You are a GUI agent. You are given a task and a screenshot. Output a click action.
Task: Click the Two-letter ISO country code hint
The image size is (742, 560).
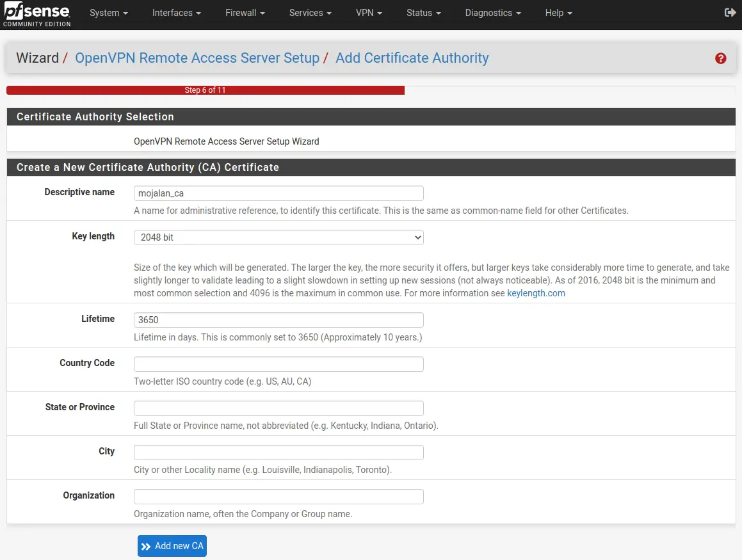(x=222, y=381)
